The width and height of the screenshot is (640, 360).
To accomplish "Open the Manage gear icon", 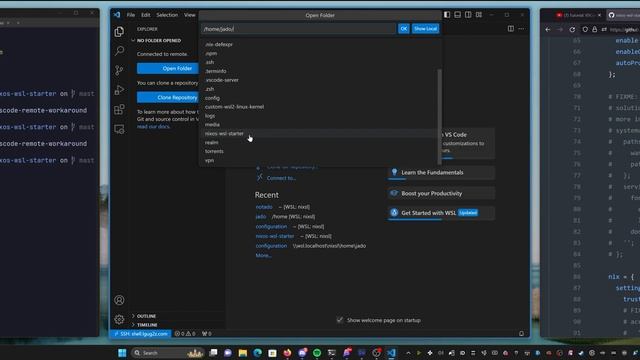I will point(119,319).
